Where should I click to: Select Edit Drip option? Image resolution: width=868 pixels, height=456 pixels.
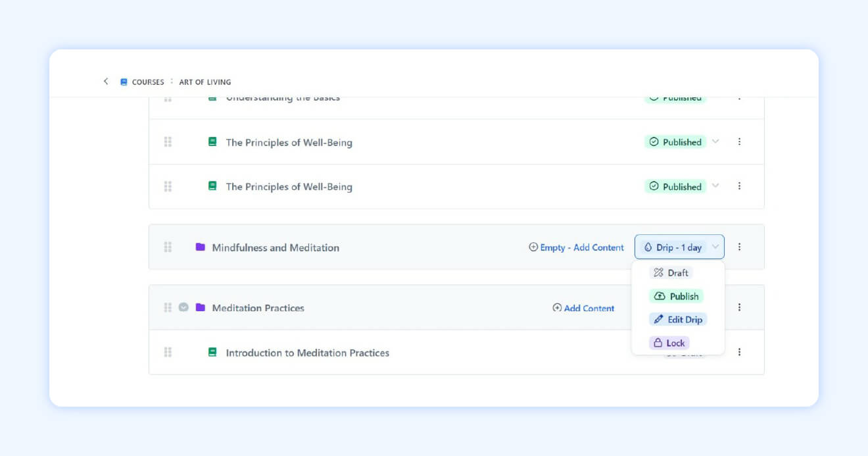(678, 319)
